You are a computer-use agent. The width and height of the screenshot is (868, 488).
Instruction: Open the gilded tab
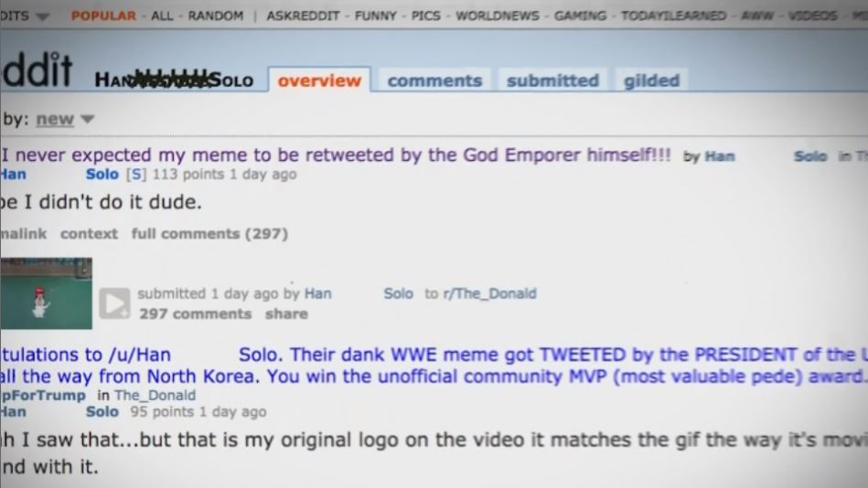pos(651,80)
